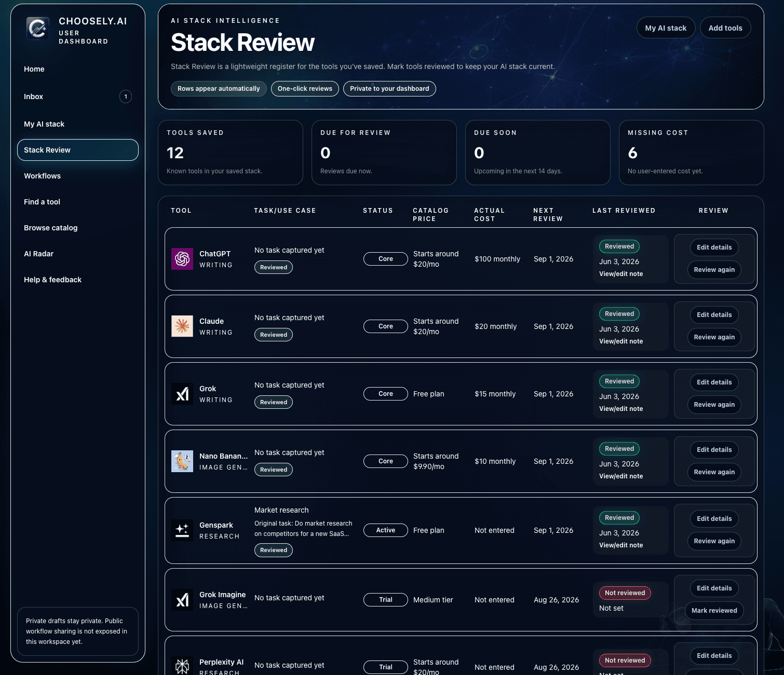Click the Missing Cost stat card
784x675 pixels.
tap(692, 153)
